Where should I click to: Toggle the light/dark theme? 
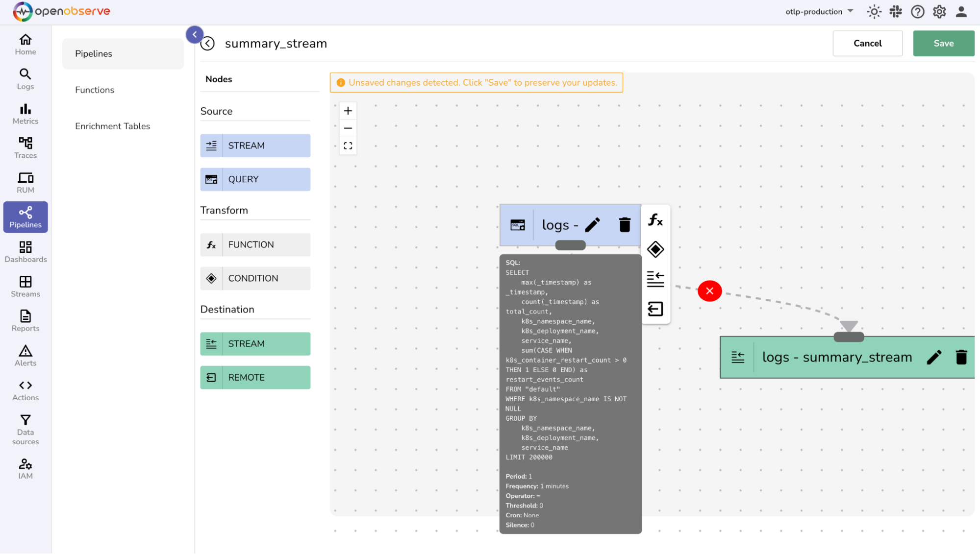pos(874,12)
